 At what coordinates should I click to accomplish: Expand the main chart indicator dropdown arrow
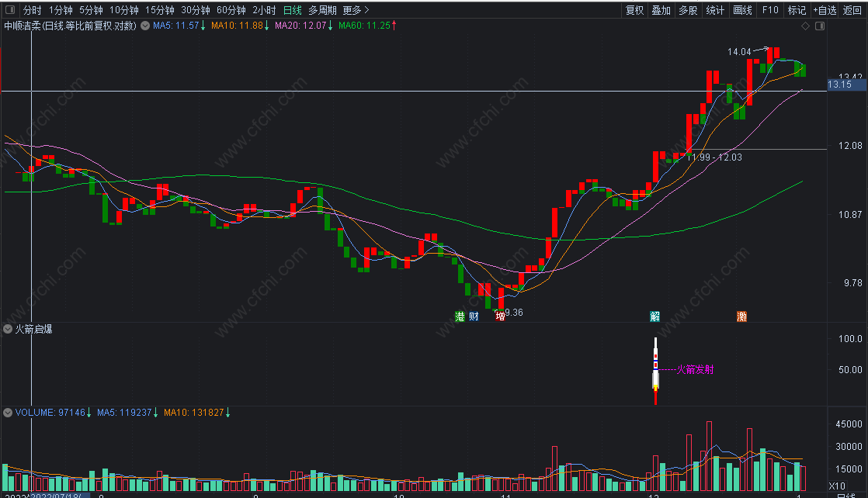tap(144, 26)
